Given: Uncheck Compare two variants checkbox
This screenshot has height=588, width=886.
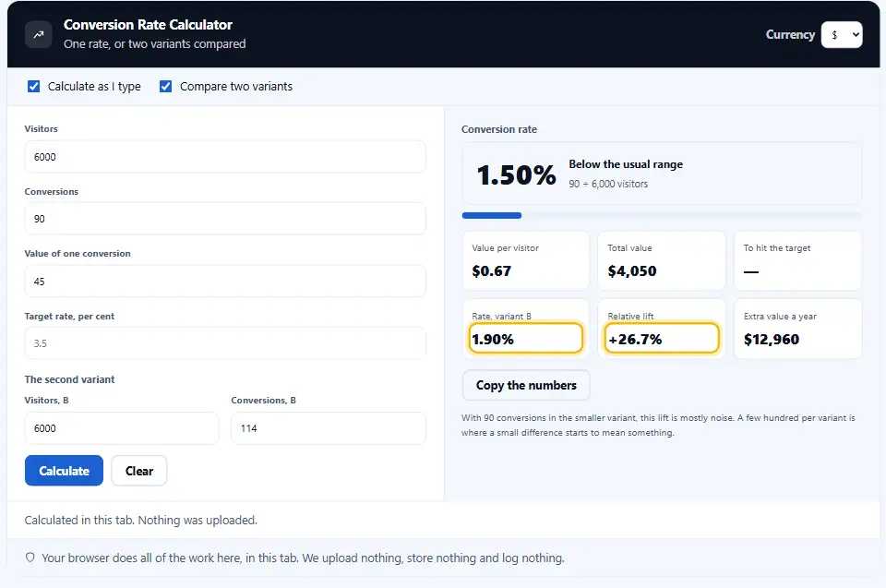Looking at the screenshot, I should point(165,87).
